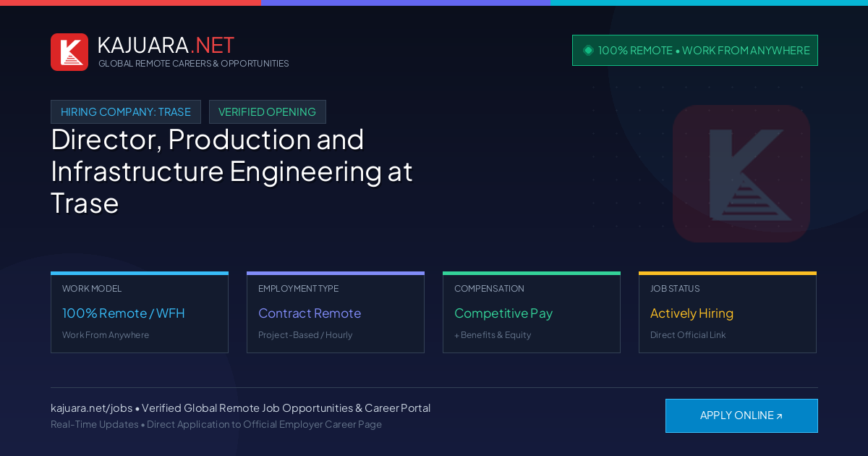
Task: Click the APPLY ONLINE button
Action: 741,415
